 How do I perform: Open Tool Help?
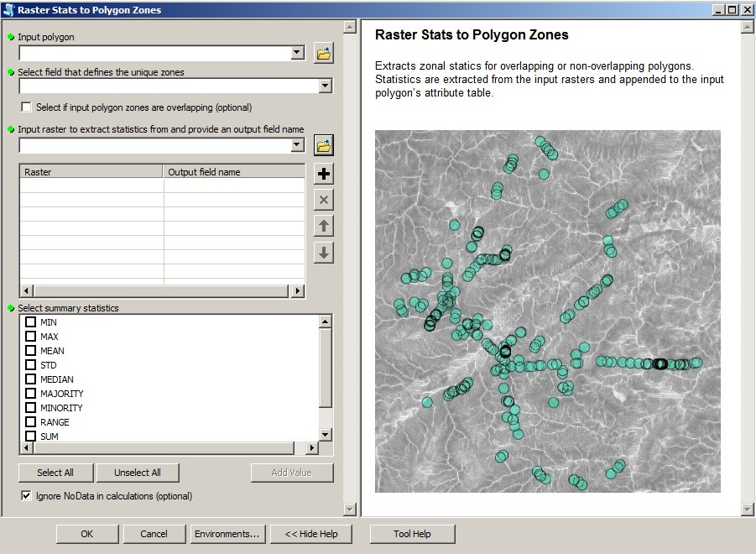click(x=412, y=534)
